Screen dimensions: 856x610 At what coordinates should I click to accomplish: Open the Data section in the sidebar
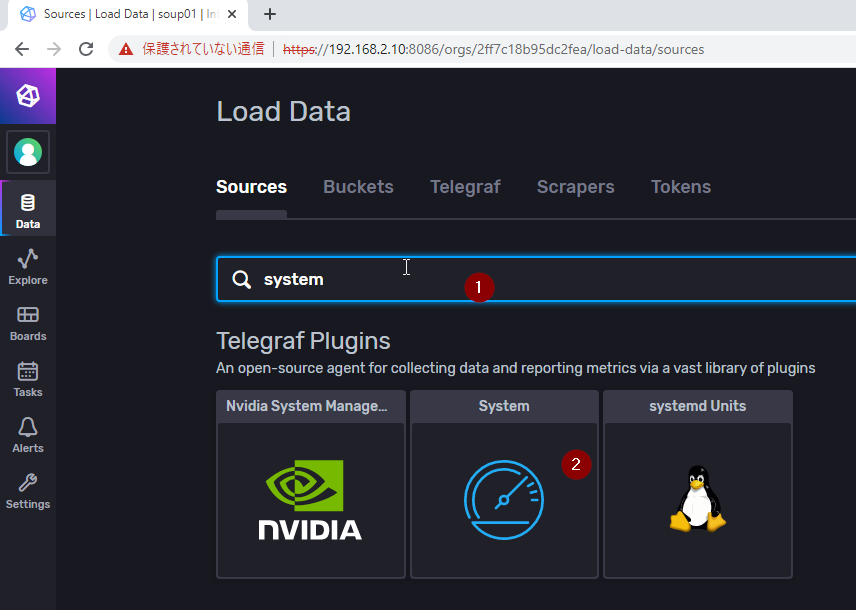(28, 208)
